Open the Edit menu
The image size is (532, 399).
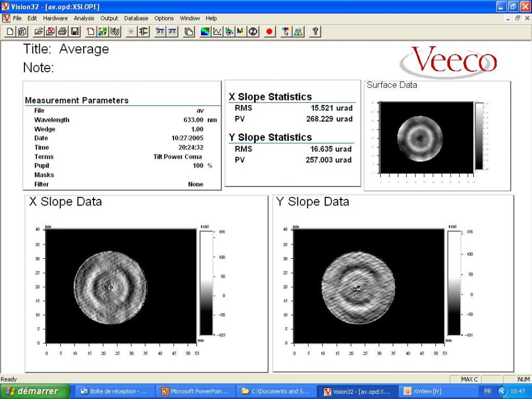click(32, 18)
